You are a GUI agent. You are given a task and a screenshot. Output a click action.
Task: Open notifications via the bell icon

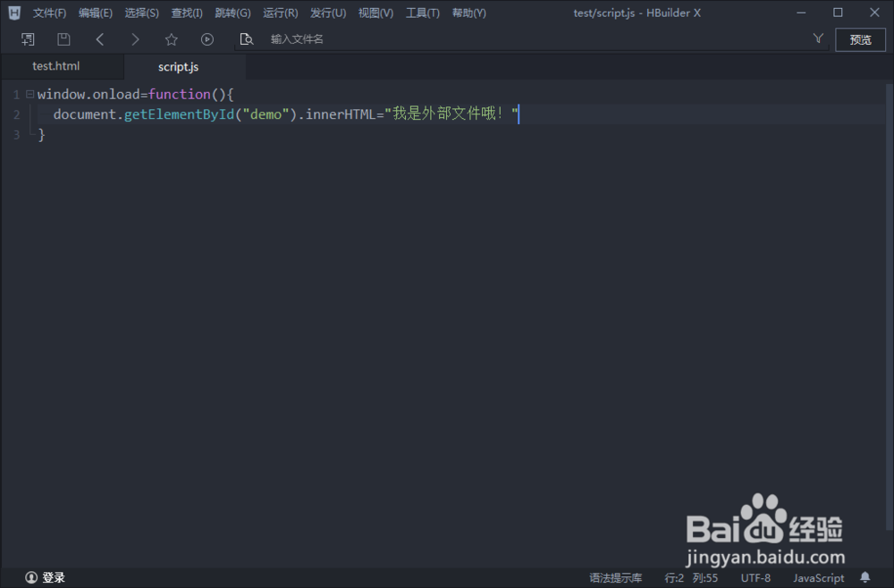click(x=864, y=577)
